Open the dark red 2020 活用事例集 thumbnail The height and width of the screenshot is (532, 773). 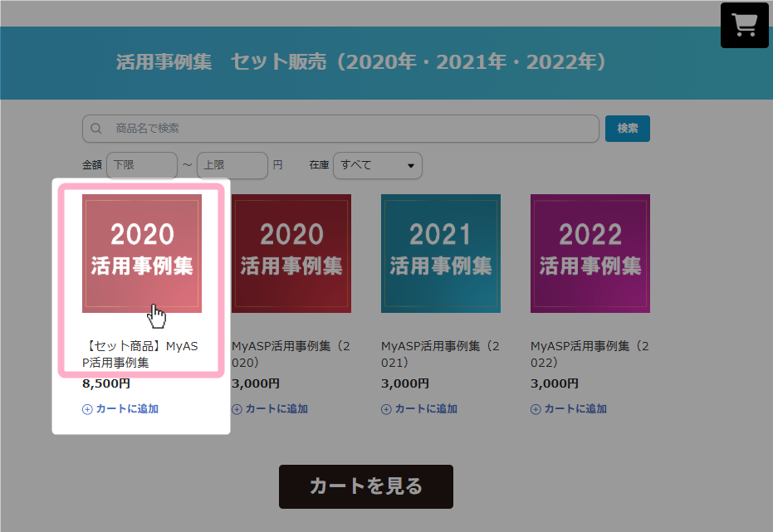(x=291, y=253)
